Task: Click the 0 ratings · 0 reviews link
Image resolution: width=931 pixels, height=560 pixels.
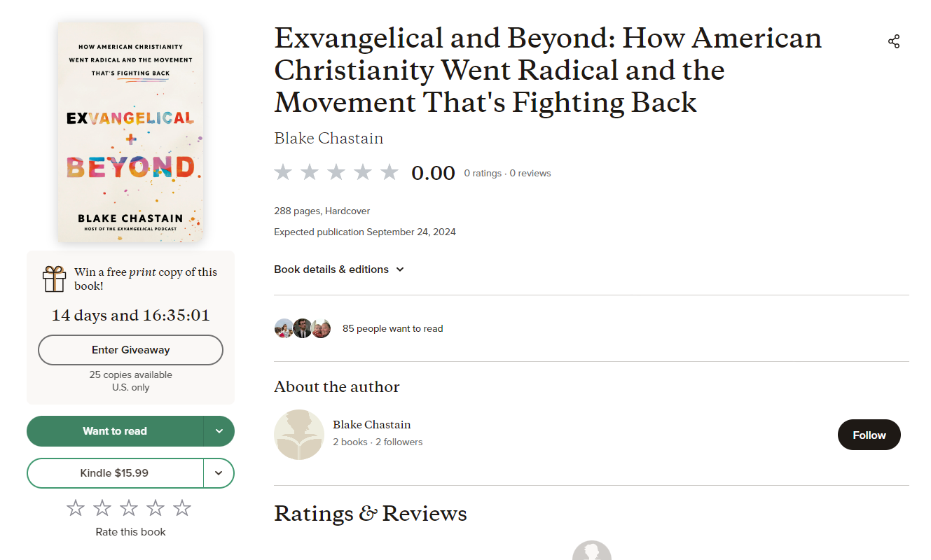Action: point(507,173)
